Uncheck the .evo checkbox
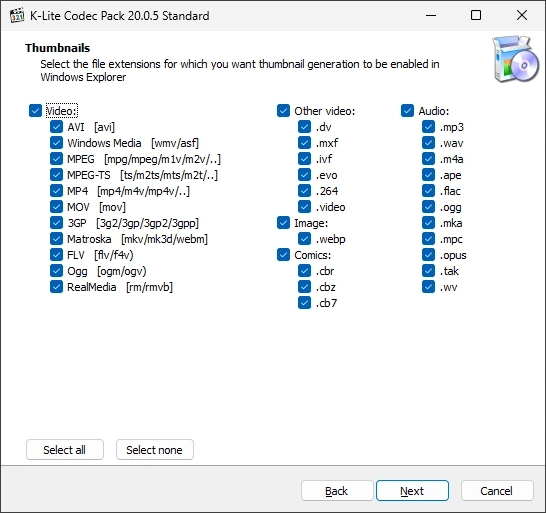546x513 pixels. [x=304, y=175]
